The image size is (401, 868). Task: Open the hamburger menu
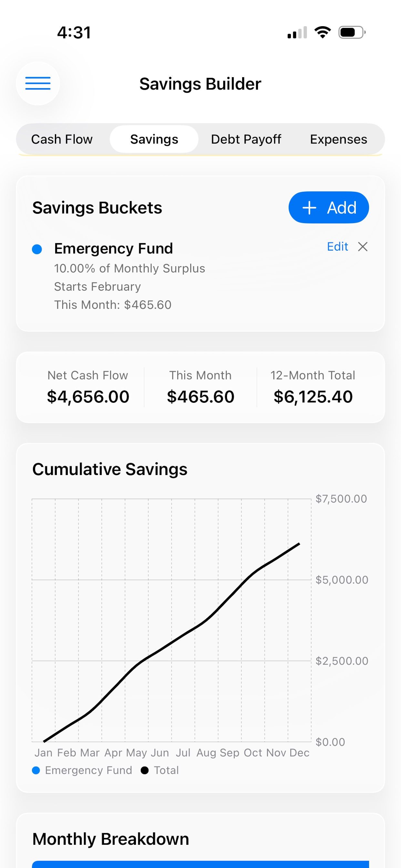coord(38,83)
